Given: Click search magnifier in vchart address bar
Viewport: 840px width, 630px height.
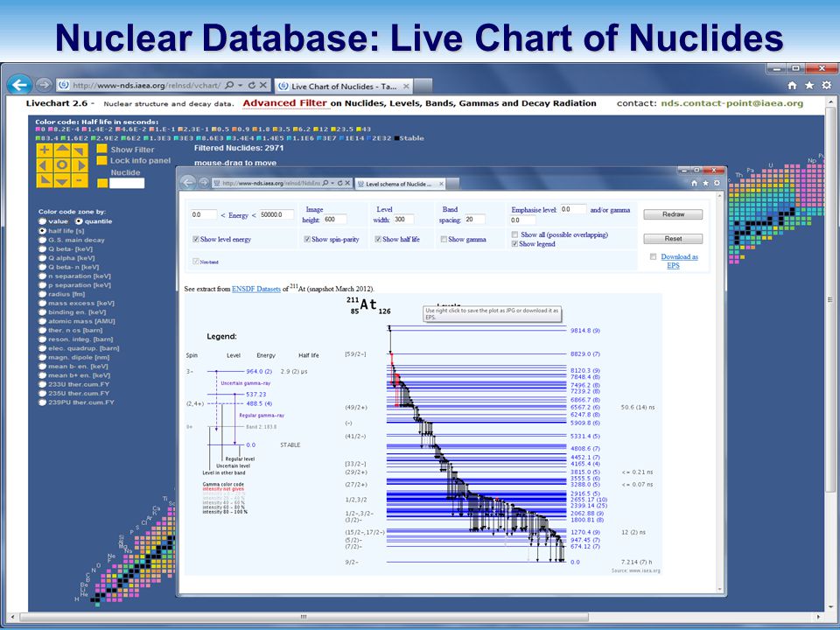Looking at the screenshot, I should pyautogui.click(x=229, y=85).
